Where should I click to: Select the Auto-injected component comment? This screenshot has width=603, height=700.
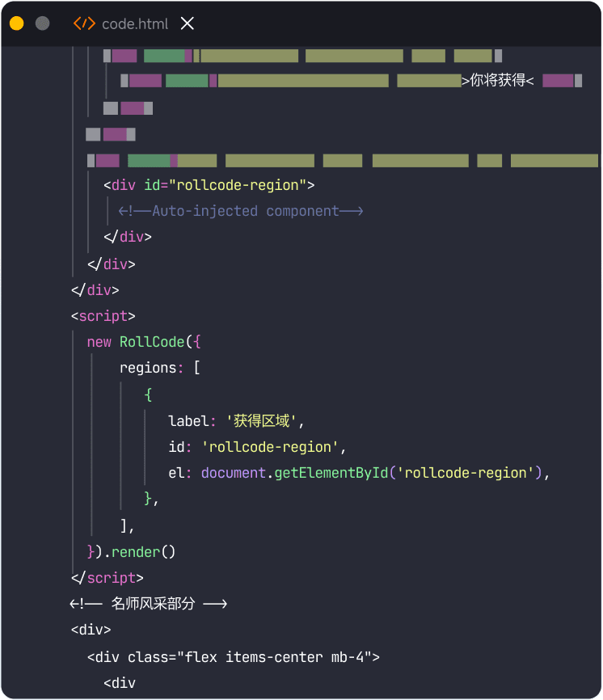pos(240,211)
